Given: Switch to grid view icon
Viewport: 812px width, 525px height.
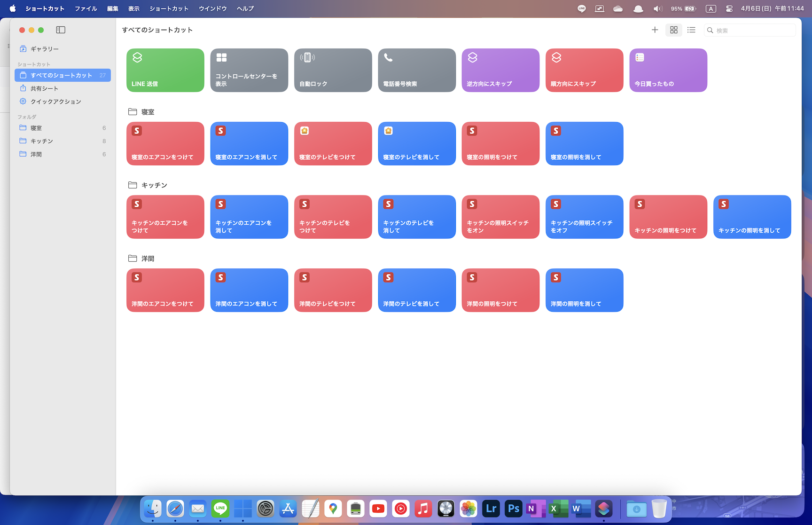Looking at the screenshot, I should point(673,30).
